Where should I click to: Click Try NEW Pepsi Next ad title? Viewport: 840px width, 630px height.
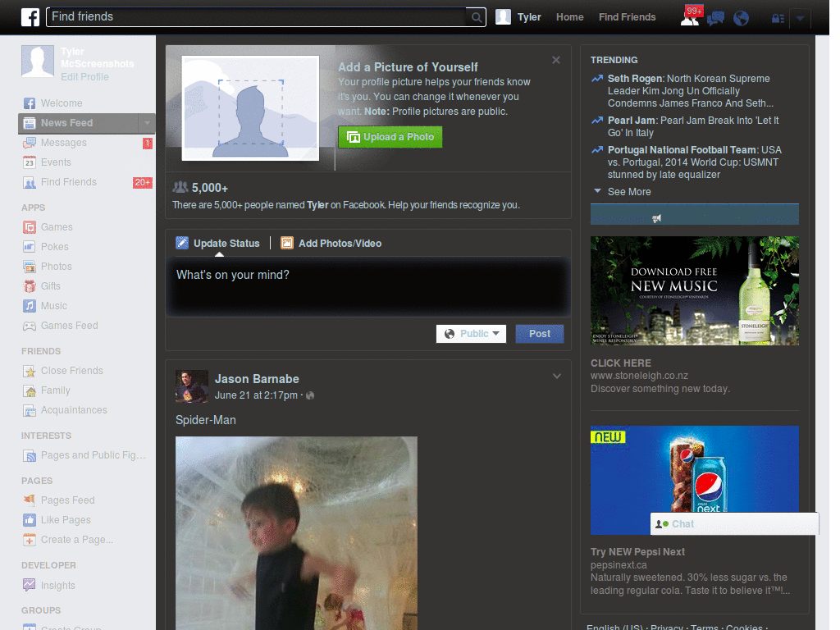point(637,552)
